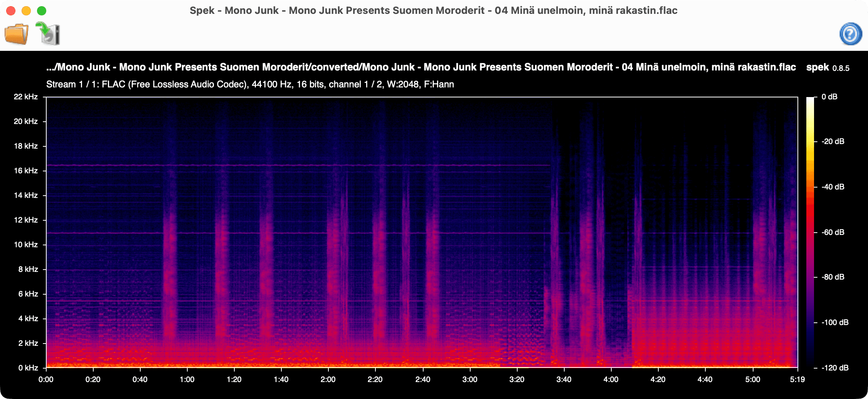Select the 4:00 time axis marker
Viewport: 868px width, 399px height.
pyautogui.click(x=611, y=379)
